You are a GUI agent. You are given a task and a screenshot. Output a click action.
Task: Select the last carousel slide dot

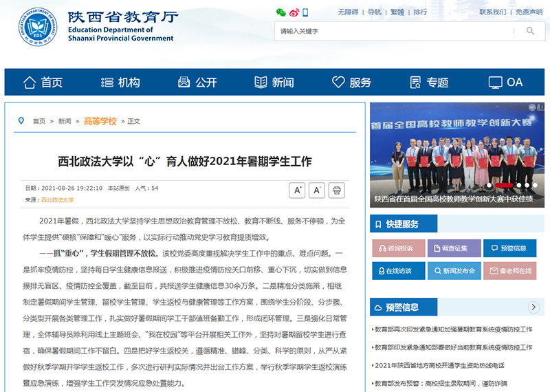click(x=536, y=185)
